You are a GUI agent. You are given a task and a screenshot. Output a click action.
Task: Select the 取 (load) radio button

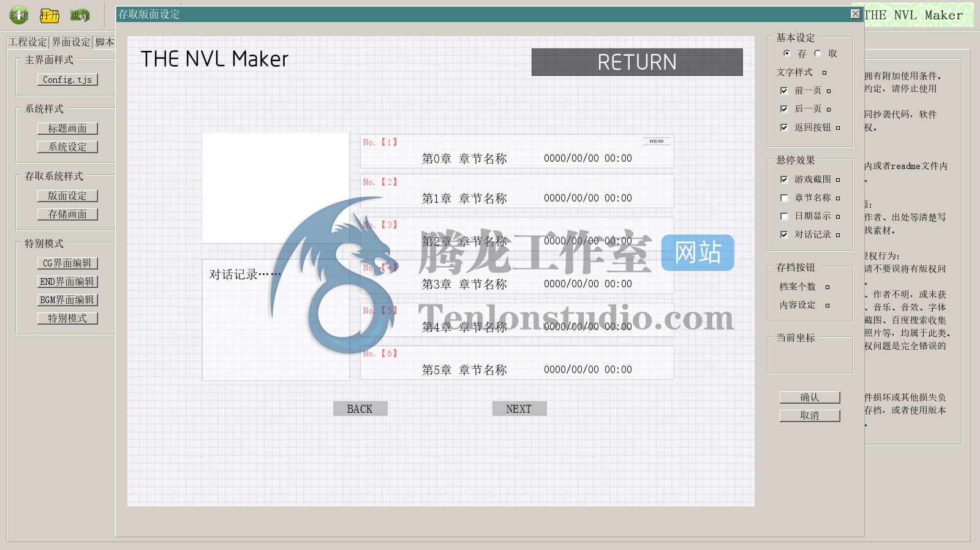pyautogui.click(x=818, y=53)
